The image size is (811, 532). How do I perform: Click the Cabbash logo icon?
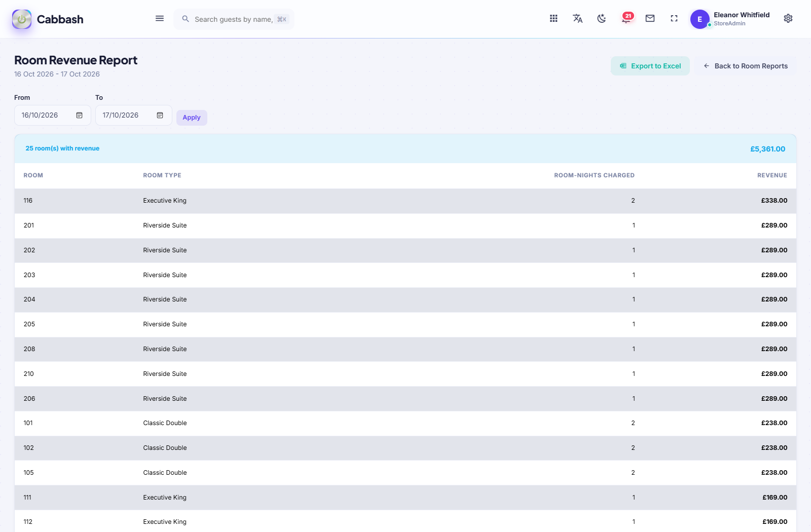(x=22, y=19)
